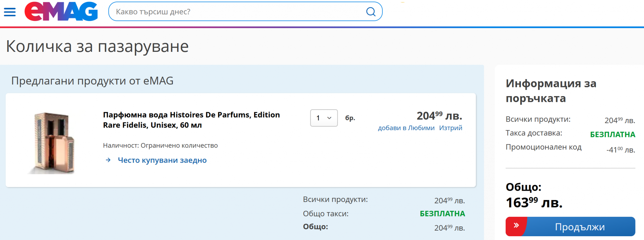
Task: Click the eMAG logo
Action: pyautogui.click(x=61, y=12)
